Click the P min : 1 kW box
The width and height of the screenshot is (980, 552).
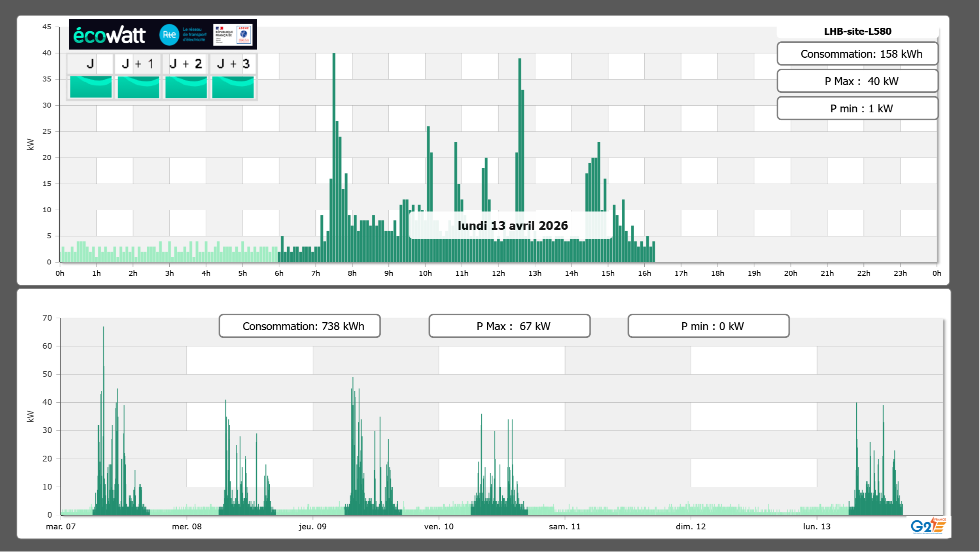click(857, 108)
